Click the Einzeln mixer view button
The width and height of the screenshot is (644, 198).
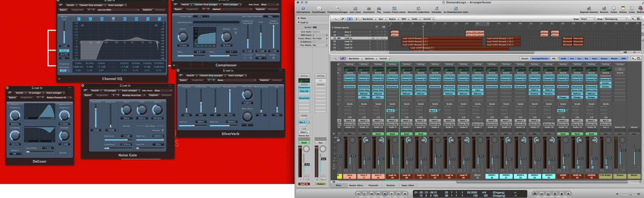point(525,59)
